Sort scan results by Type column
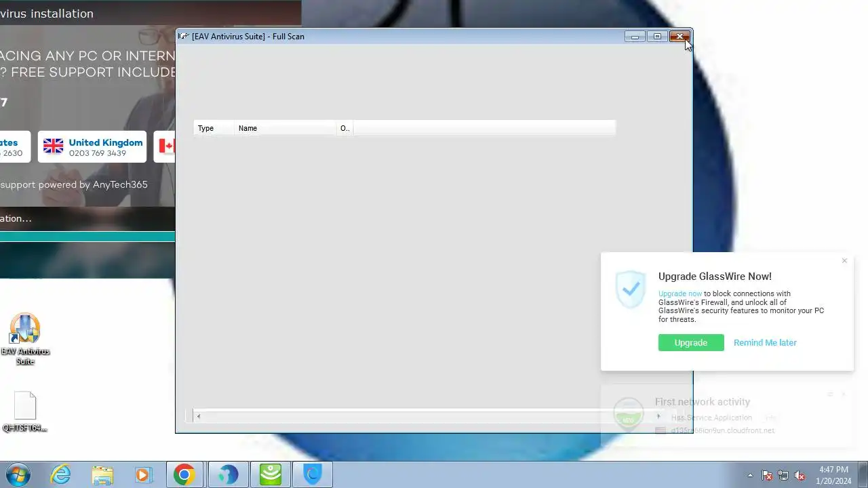The image size is (868, 488). 214,128
